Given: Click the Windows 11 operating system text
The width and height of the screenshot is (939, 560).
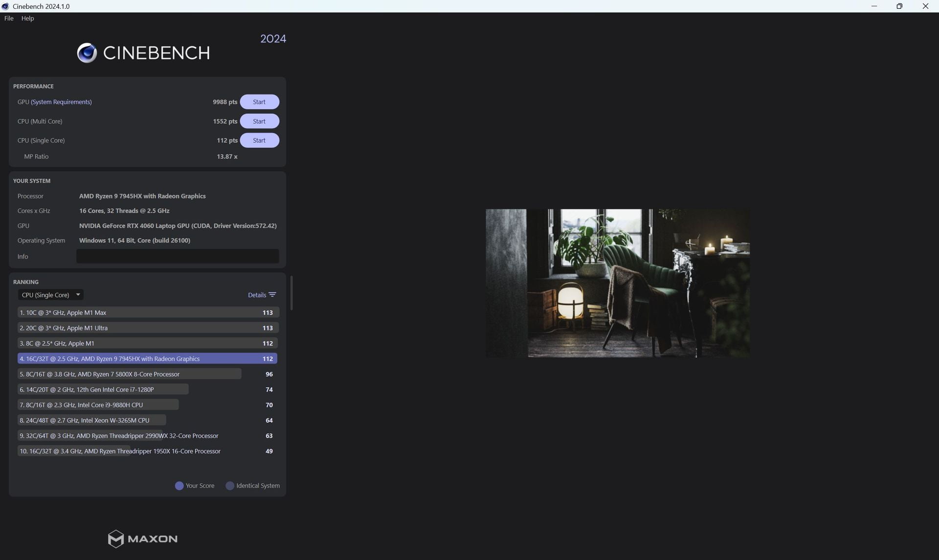Looking at the screenshot, I should 134,240.
